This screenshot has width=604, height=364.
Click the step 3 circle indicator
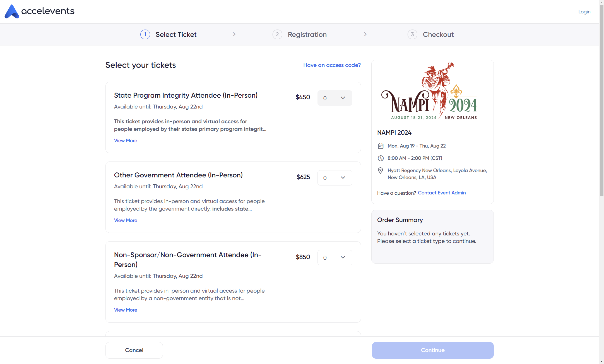click(412, 34)
